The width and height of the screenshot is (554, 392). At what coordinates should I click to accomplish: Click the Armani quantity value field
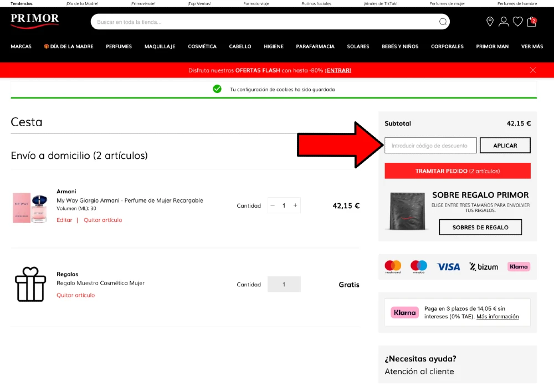(284, 205)
